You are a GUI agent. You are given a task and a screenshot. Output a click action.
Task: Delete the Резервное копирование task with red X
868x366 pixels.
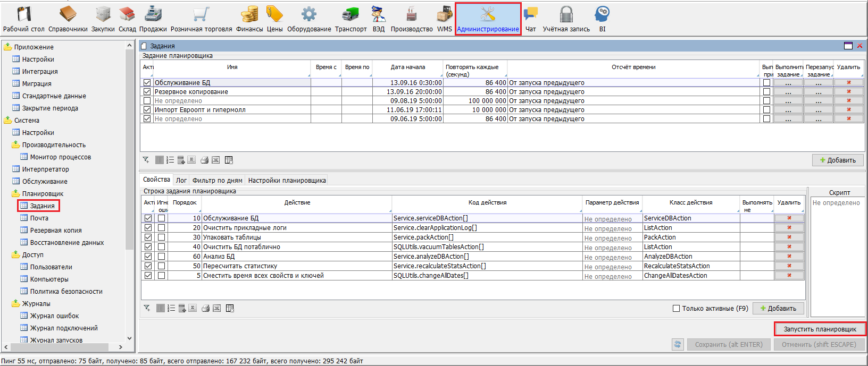click(x=848, y=92)
